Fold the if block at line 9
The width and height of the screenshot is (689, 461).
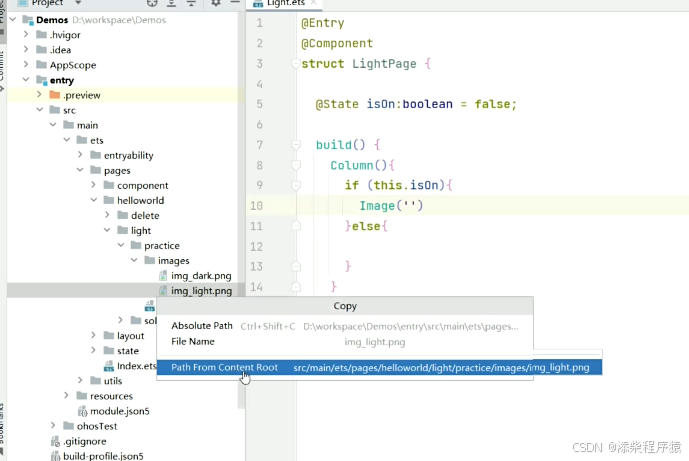click(x=296, y=185)
